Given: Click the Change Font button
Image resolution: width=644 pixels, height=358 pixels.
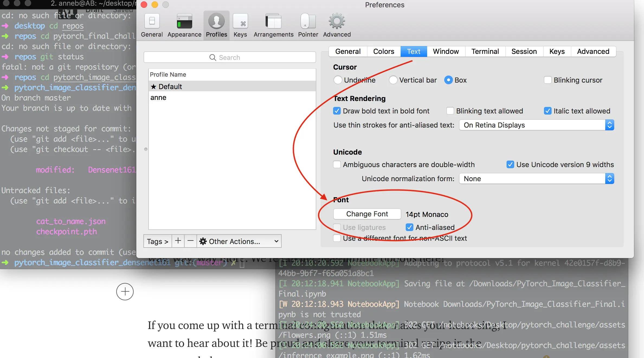Looking at the screenshot, I should 367,214.
